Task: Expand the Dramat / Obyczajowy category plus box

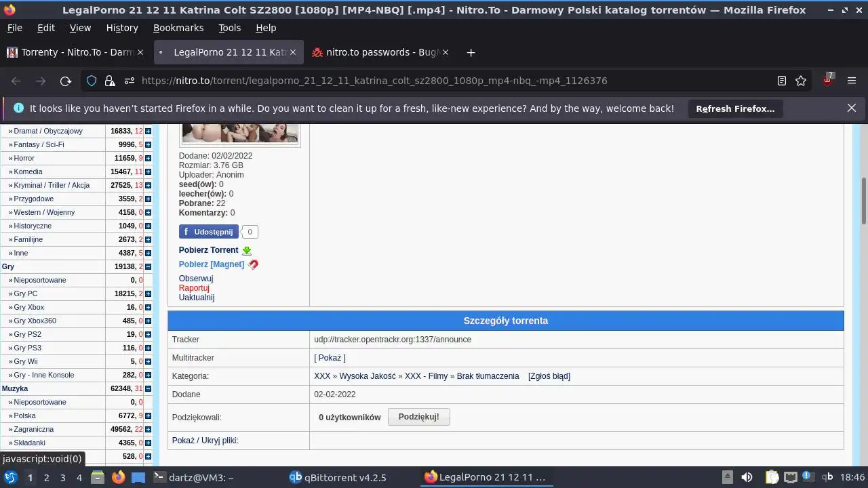Action: click(148, 131)
